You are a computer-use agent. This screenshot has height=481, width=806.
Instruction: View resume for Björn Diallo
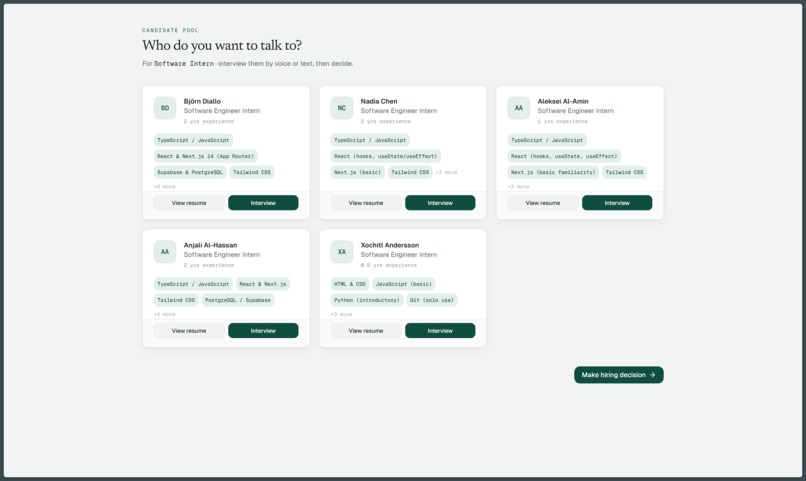[189, 203]
